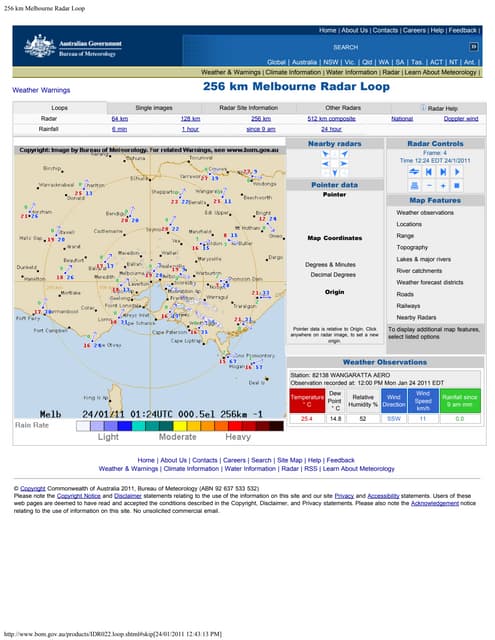The height and width of the screenshot is (640, 495).
Task: Open the Weather Warnings link
Action: [x=41, y=90]
